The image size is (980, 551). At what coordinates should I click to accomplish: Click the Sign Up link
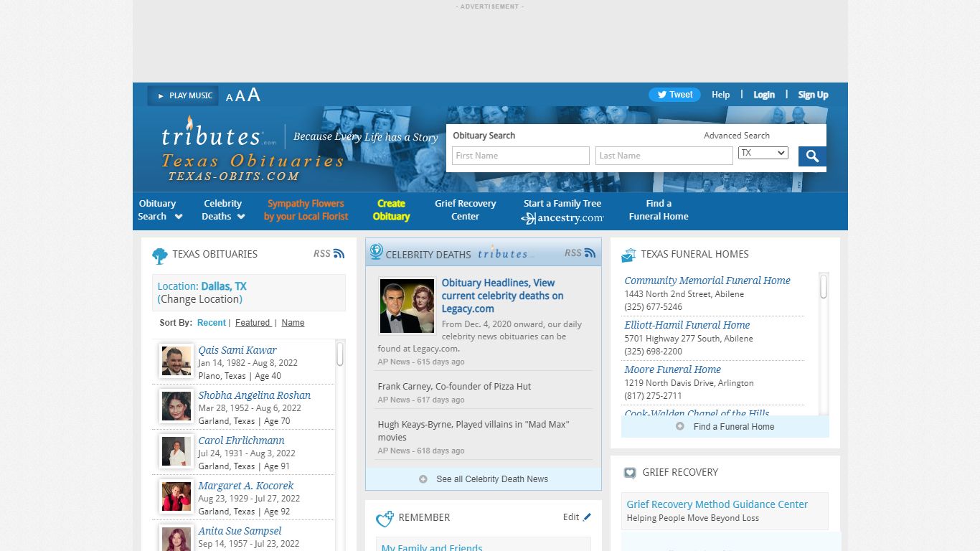pos(813,95)
